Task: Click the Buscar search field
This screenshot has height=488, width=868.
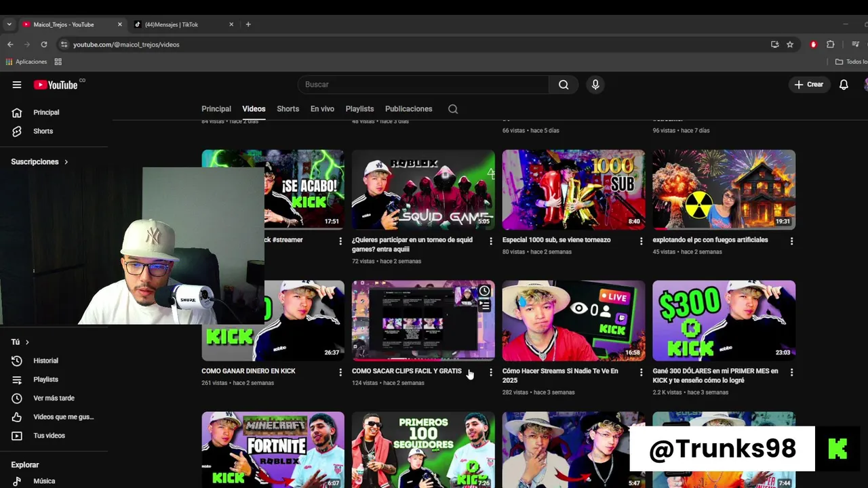Action: (423, 85)
